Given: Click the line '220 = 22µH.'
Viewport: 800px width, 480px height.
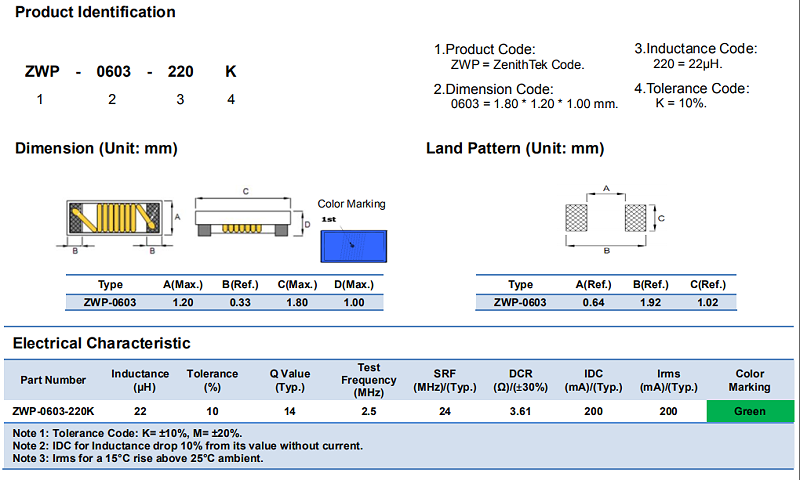Looking at the screenshot, I should (x=688, y=64).
